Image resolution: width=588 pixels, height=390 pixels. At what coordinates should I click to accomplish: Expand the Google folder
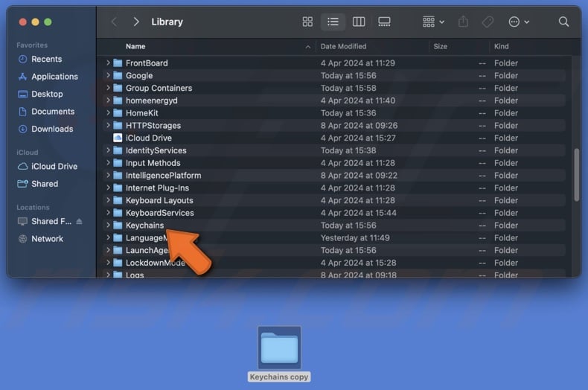pos(108,75)
